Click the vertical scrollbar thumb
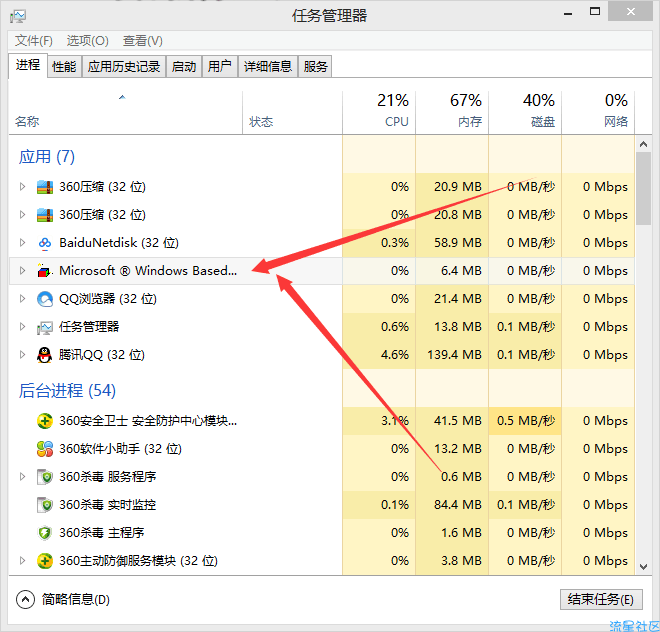Screen dimensions: 660x632 643,189
